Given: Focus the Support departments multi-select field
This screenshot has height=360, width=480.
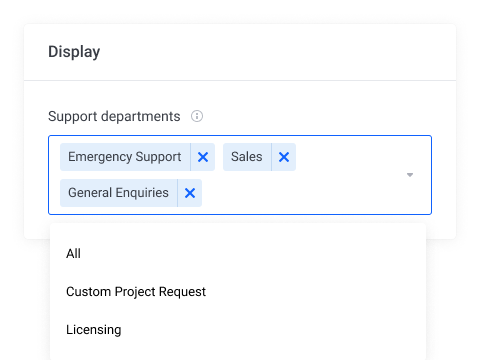Looking at the screenshot, I should [x=240, y=175].
